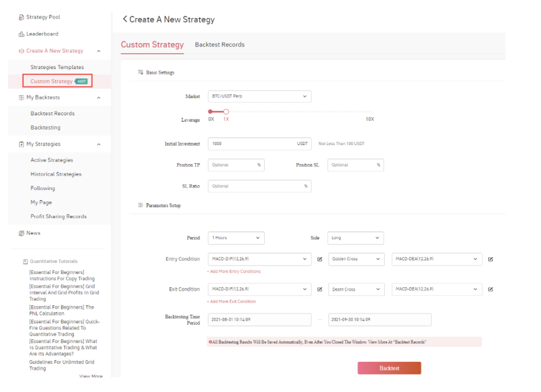Edit MACD-DIF exit condition parameters icon
This screenshot has width=541, height=392.
coord(320,289)
